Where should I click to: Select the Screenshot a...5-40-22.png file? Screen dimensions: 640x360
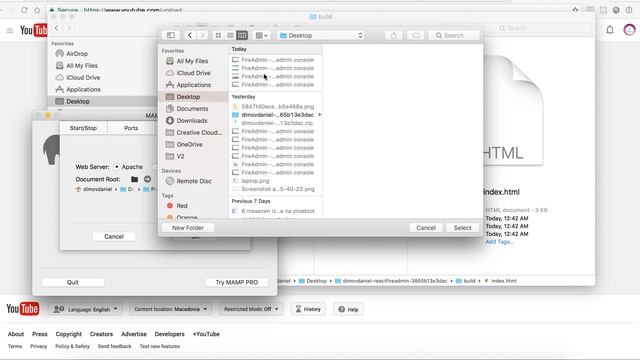pos(278,189)
